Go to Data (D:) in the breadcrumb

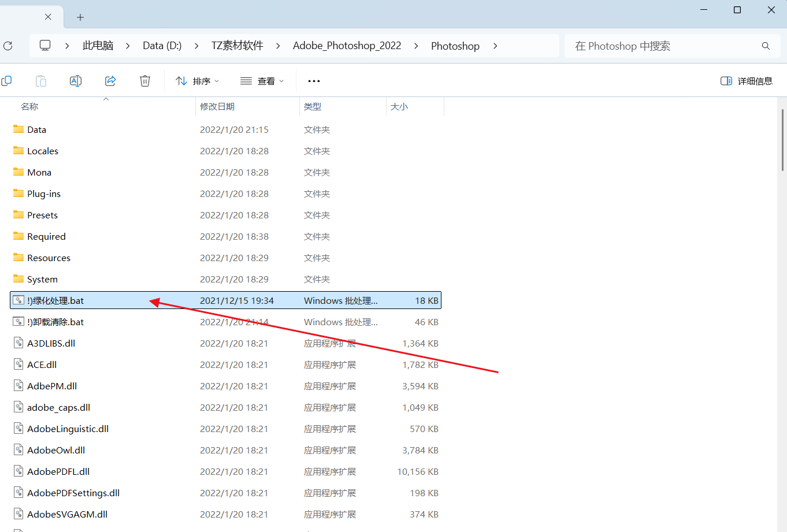click(162, 46)
